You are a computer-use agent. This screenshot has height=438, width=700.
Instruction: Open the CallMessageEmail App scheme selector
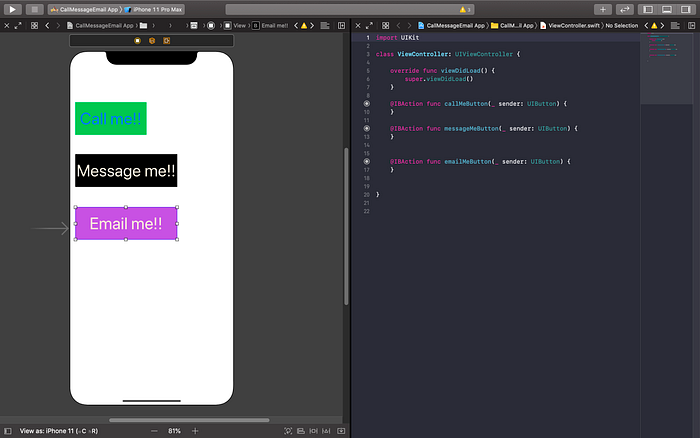83,9
